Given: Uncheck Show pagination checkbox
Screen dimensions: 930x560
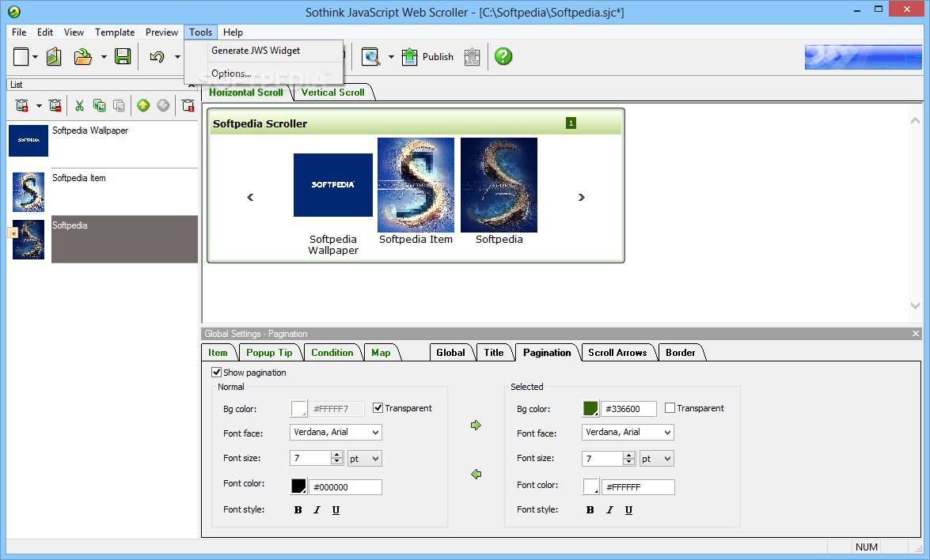Looking at the screenshot, I should point(217,373).
